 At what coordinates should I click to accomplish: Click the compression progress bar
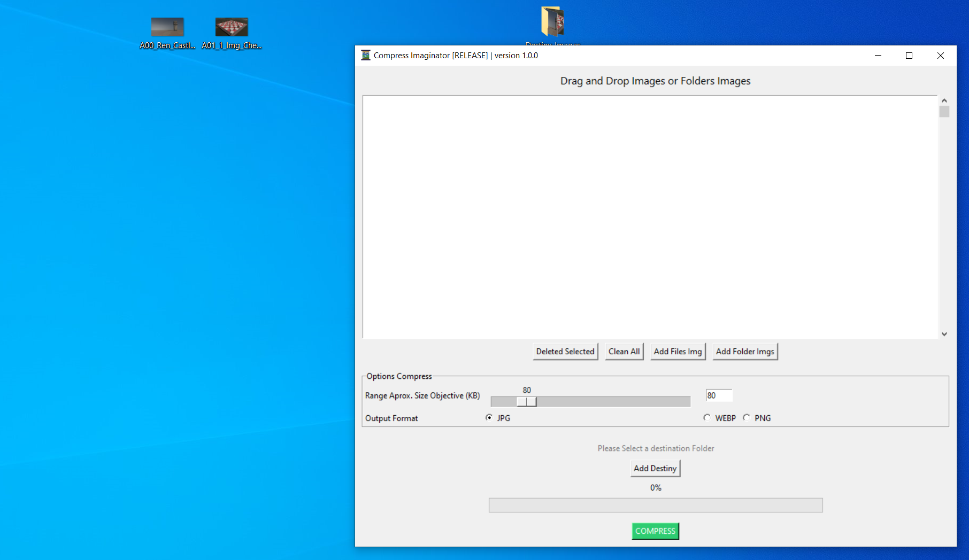coord(656,505)
